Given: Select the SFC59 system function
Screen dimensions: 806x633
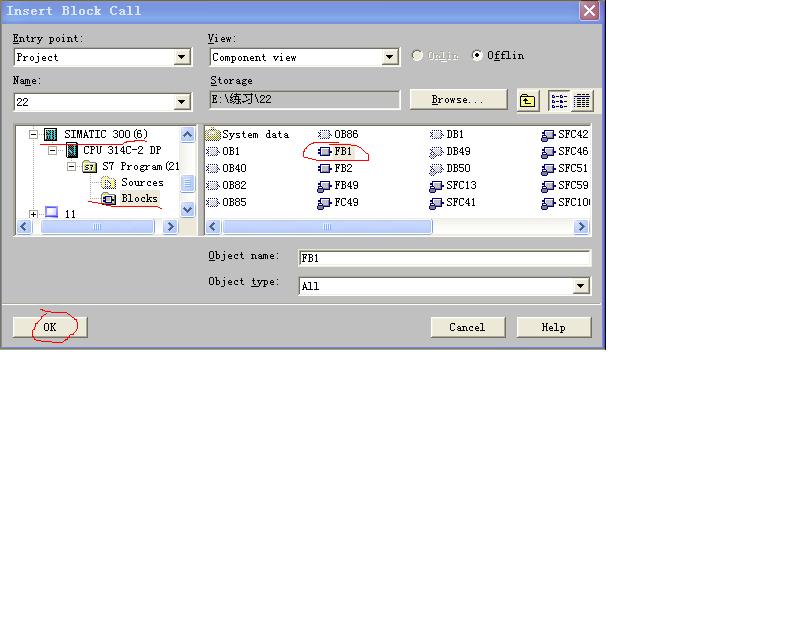Looking at the screenshot, I should [x=565, y=185].
